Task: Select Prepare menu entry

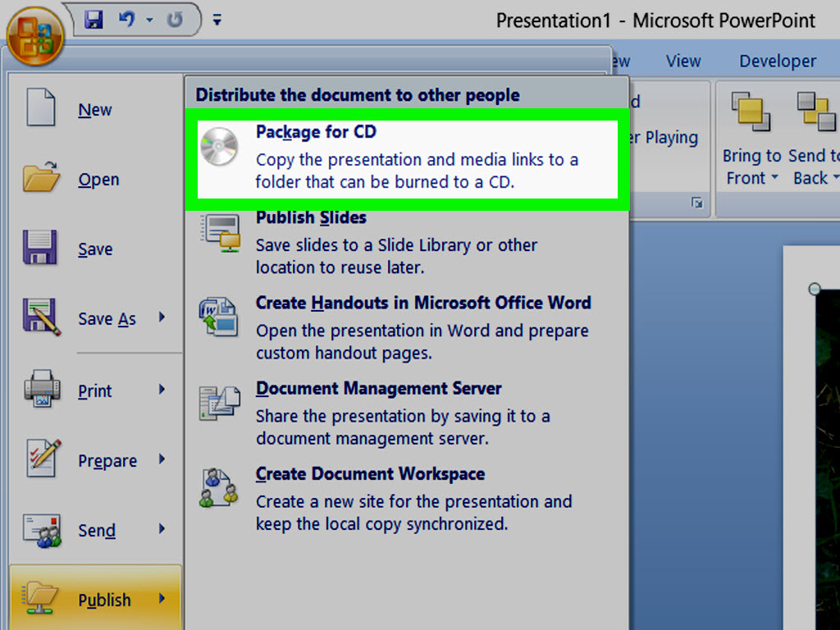Action: [107, 461]
